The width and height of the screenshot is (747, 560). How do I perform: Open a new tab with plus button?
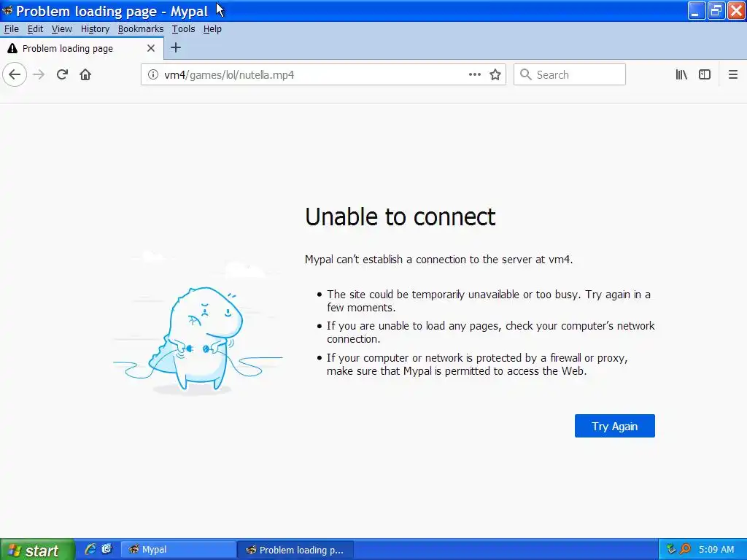pos(176,47)
